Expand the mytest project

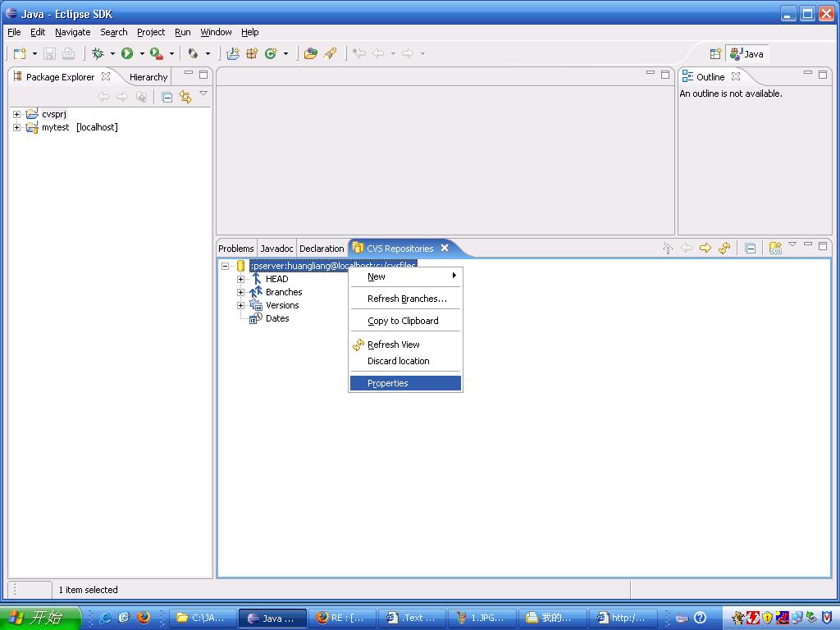[x=16, y=127]
